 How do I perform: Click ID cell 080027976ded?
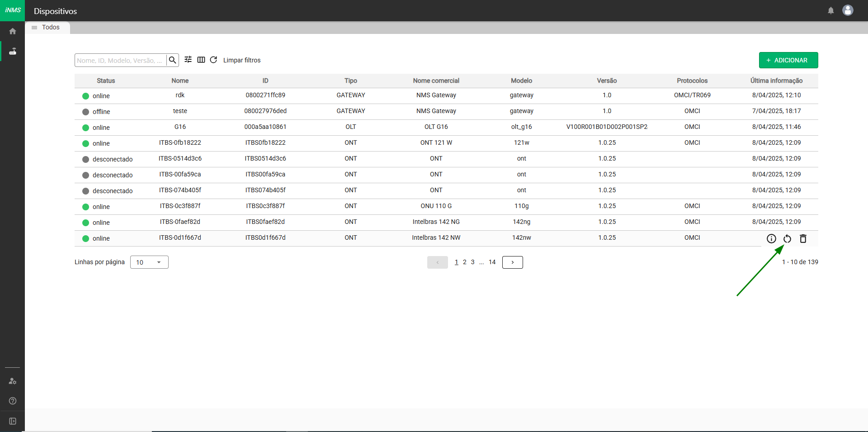(265, 111)
